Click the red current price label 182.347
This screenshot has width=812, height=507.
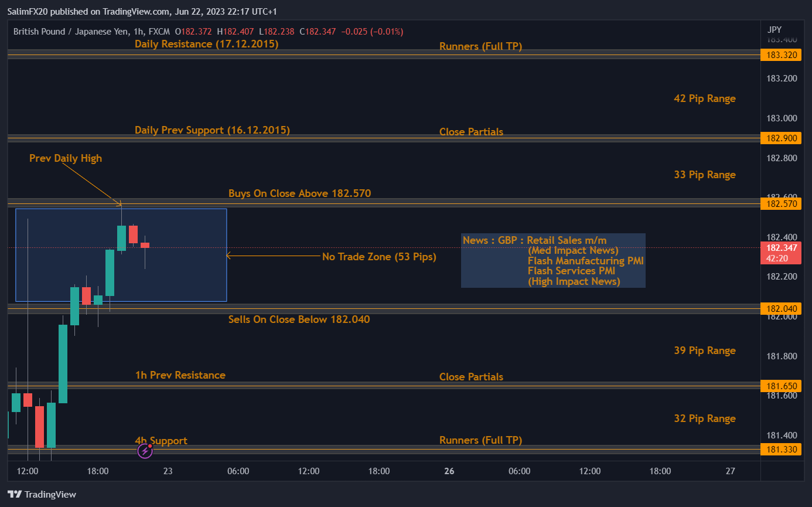pyautogui.click(x=780, y=249)
